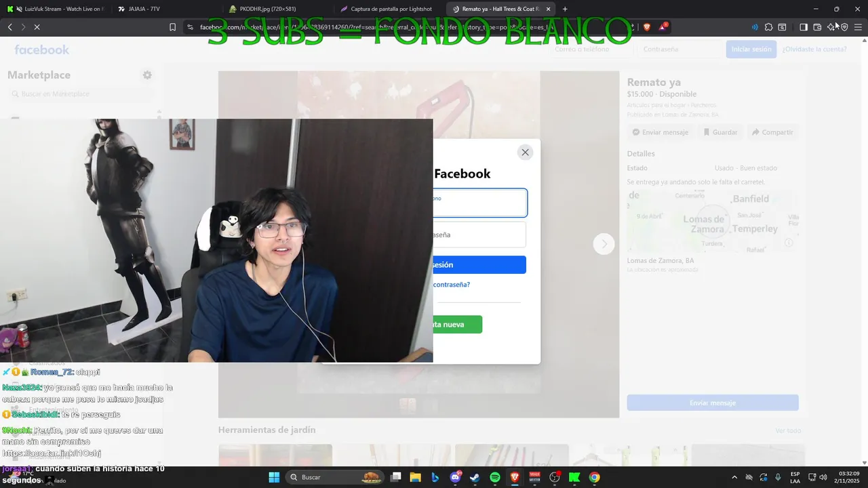The height and width of the screenshot is (488, 868).
Task: Open Brave browser taskbar icon
Action: (x=515, y=477)
